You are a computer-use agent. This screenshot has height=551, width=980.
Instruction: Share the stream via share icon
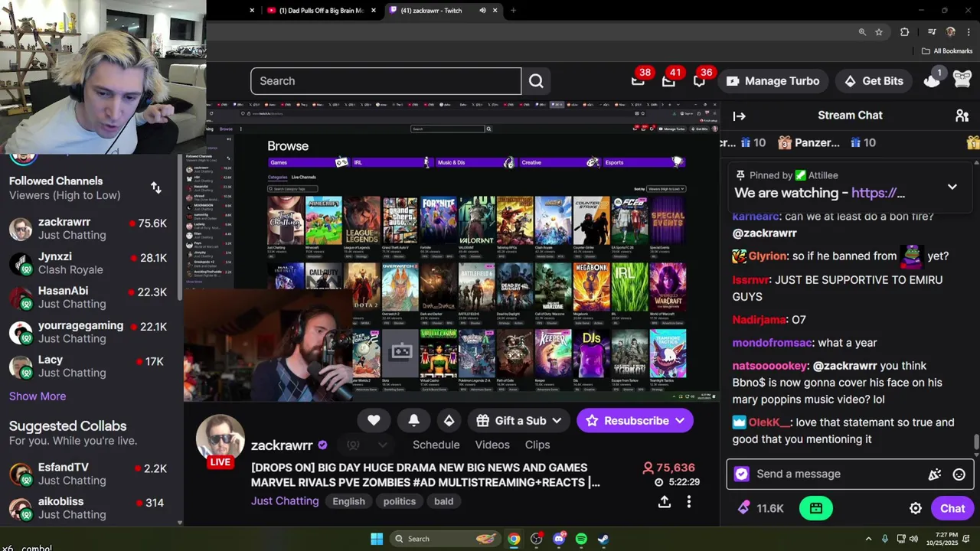point(664,501)
